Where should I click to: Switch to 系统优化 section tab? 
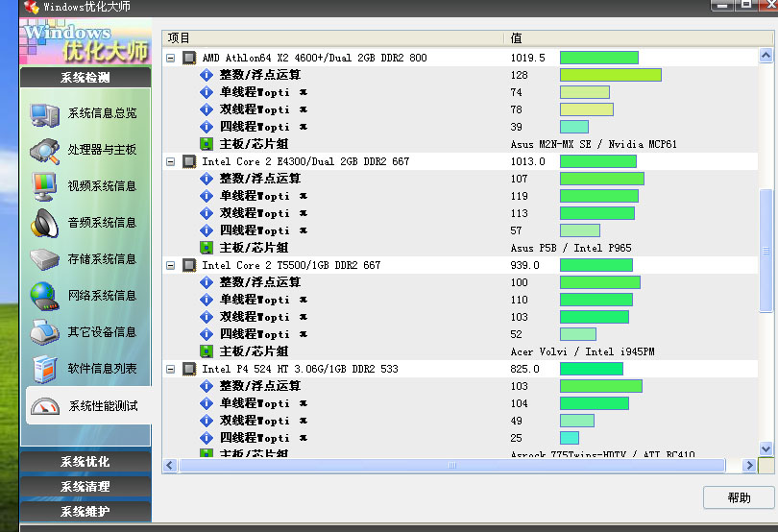pos(85,462)
